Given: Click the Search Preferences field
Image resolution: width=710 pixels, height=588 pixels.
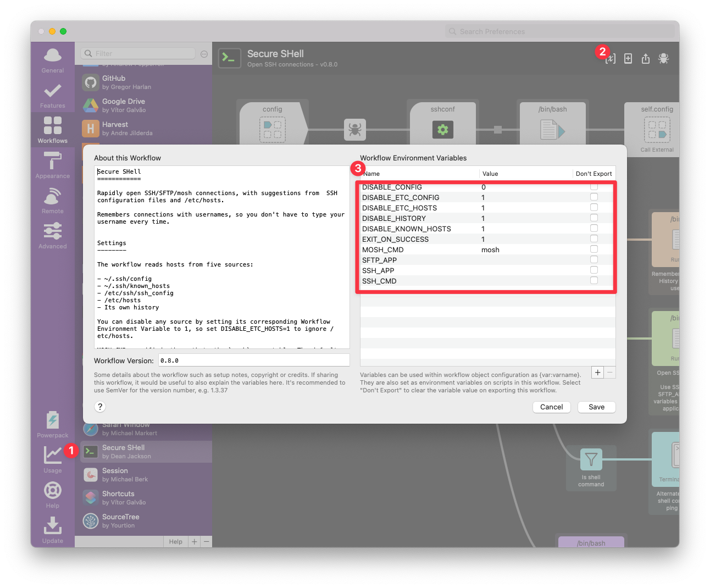Looking at the screenshot, I should 559,32.
